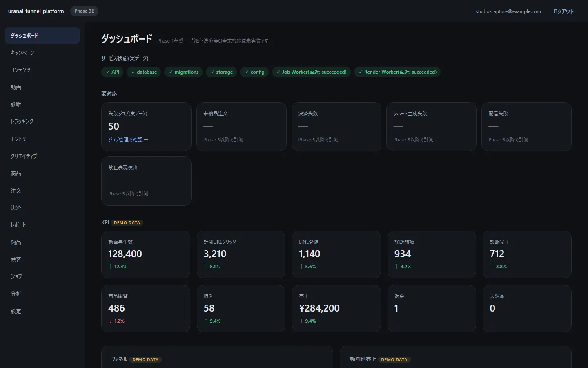
Task: Click the 診断開始 value 934
Action: click(x=403, y=254)
